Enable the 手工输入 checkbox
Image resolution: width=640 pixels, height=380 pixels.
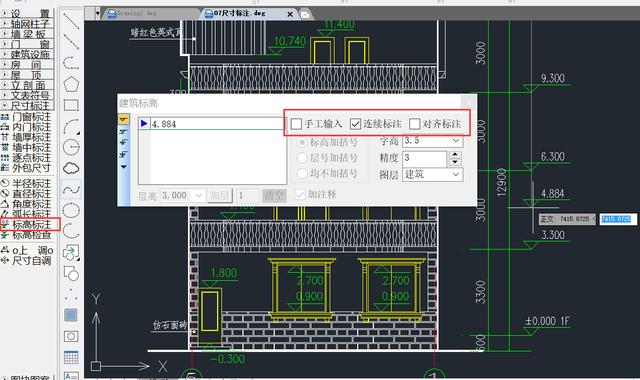(x=296, y=124)
